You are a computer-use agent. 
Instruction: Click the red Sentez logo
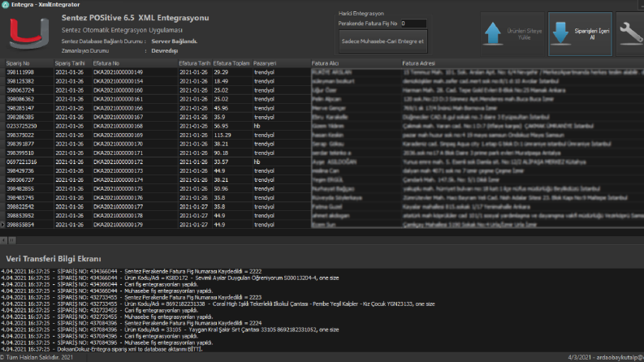29,34
